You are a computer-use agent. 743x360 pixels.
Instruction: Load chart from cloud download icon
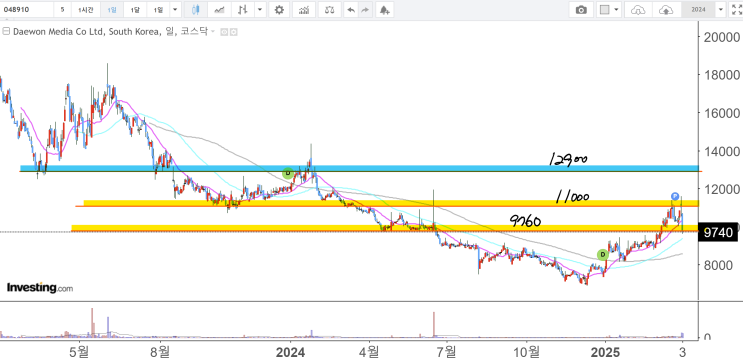click(x=638, y=9)
